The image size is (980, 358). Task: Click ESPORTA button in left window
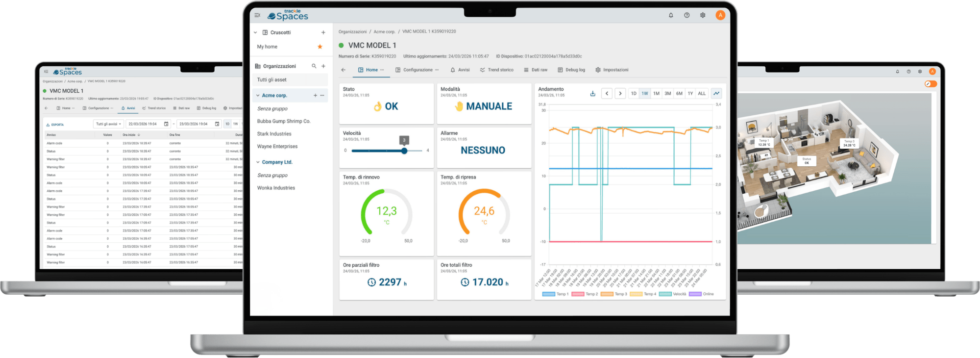[x=55, y=125]
